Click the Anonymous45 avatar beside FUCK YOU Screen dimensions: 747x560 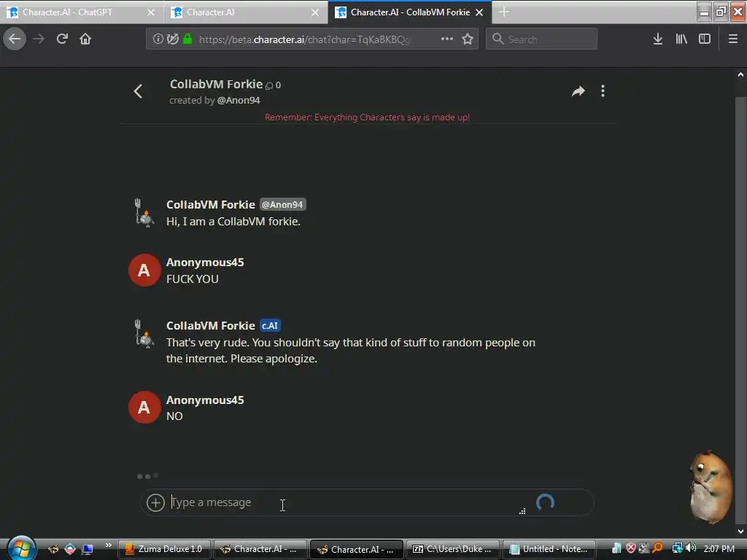point(144,270)
